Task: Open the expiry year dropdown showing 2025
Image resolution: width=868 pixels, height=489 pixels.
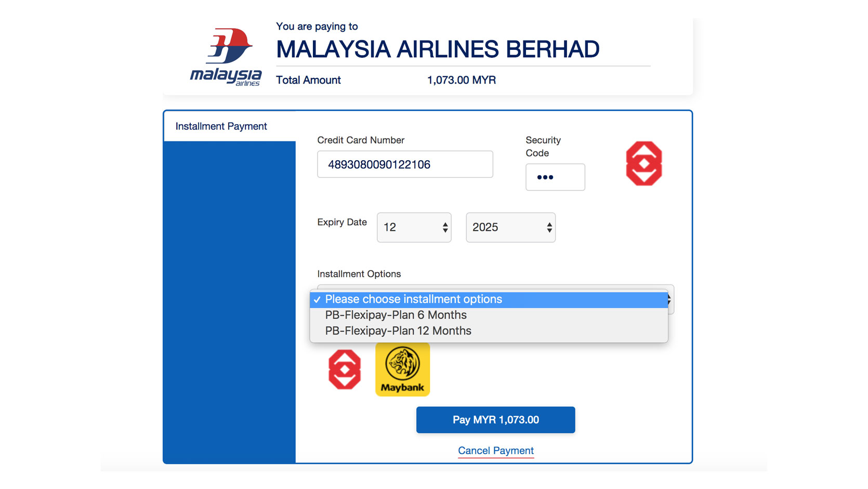Action: [511, 227]
